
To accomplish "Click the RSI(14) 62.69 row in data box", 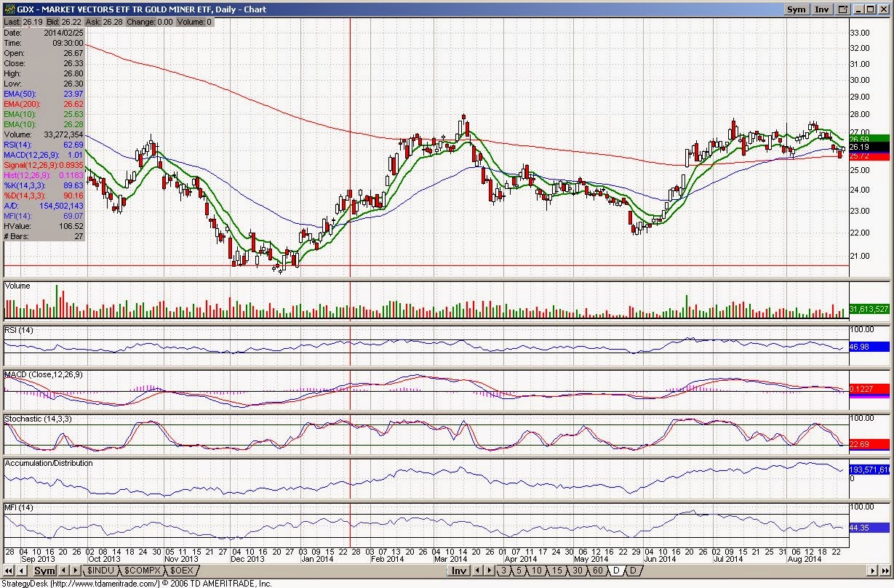I will (44, 145).
